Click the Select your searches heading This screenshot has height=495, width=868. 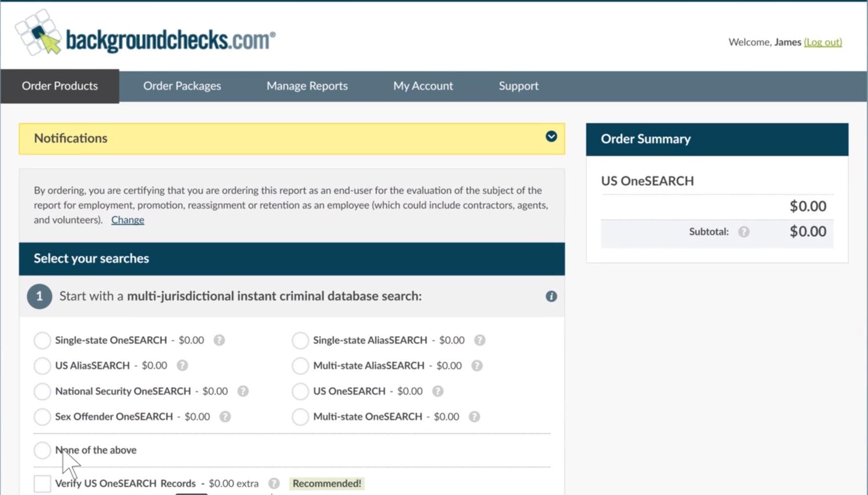tap(91, 258)
